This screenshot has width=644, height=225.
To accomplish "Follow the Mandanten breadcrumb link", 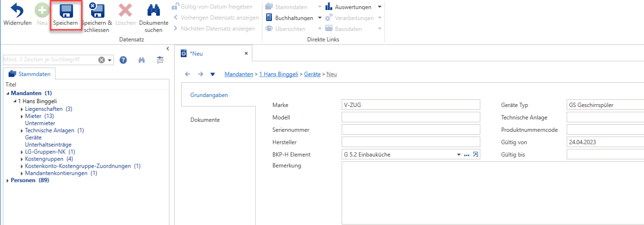I will 239,75.
